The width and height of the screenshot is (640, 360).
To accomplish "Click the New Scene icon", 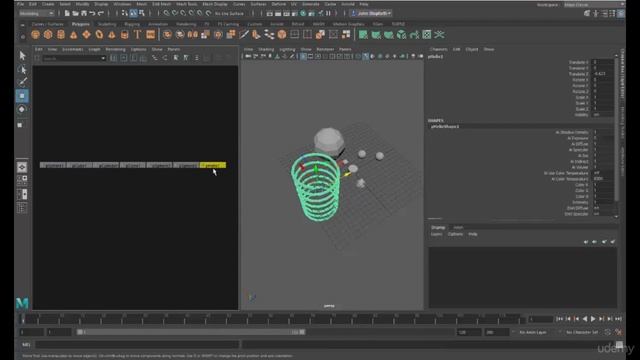I will pos(67,13).
